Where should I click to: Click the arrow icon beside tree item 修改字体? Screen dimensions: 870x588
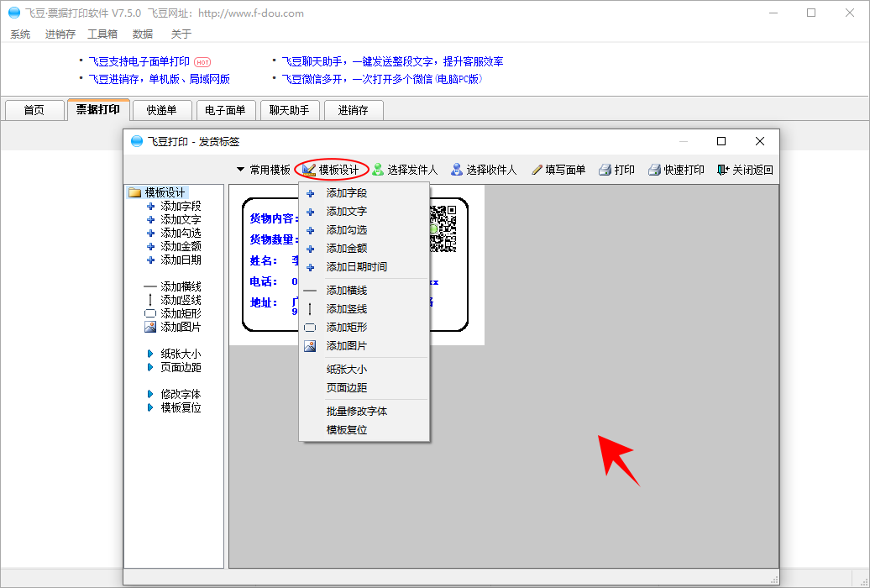point(150,394)
